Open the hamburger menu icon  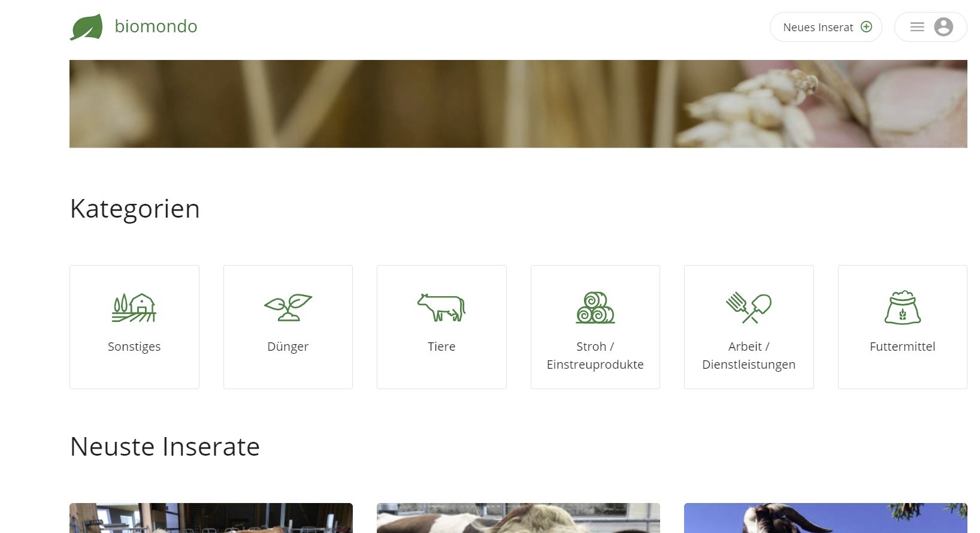[917, 27]
